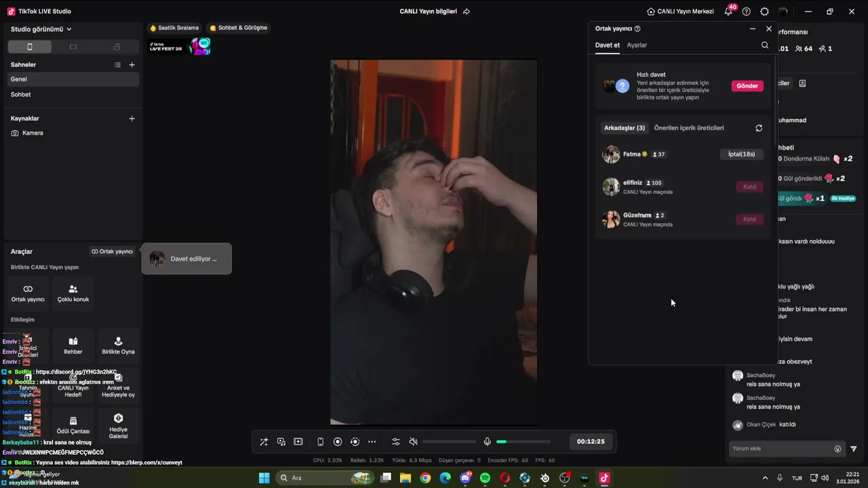Open the Ortak yayıncı help info icon
The width and height of the screenshot is (868, 488).
point(637,29)
